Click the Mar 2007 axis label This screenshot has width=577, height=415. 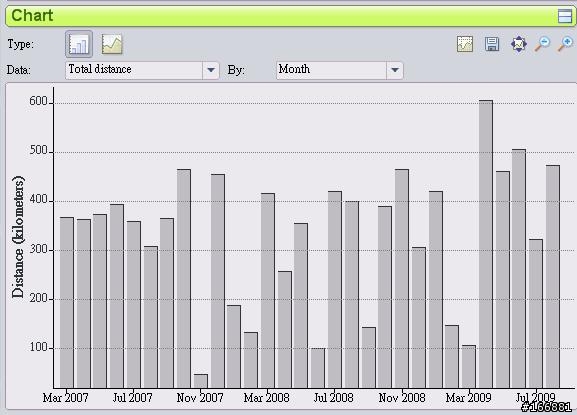pyautogui.click(x=66, y=398)
